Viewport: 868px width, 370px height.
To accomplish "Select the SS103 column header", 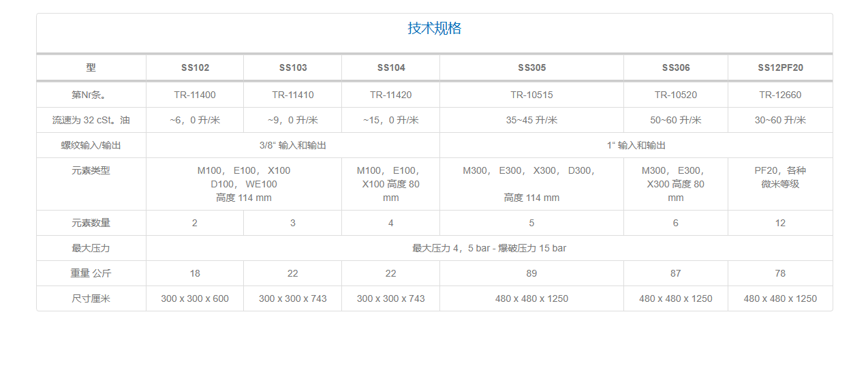I will pos(293,67).
